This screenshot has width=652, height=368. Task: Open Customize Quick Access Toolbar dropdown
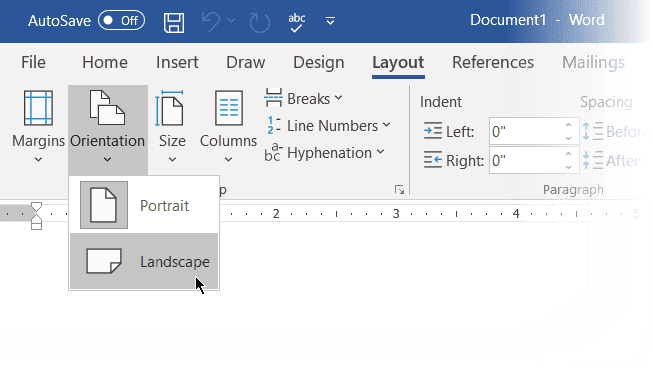(331, 21)
